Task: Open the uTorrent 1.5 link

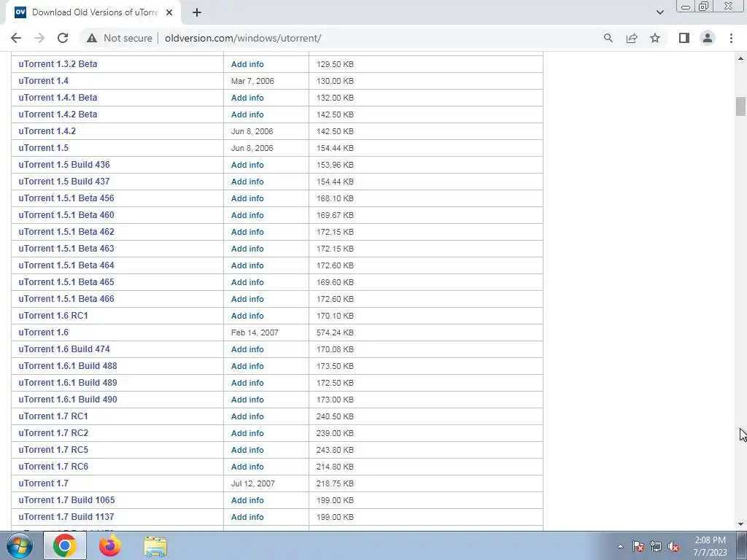Action: (43, 147)
